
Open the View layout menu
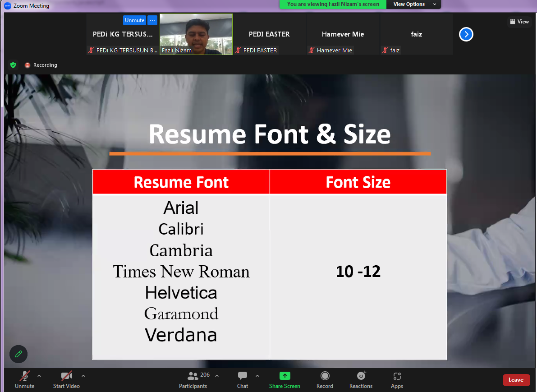(x=519, y=22)
